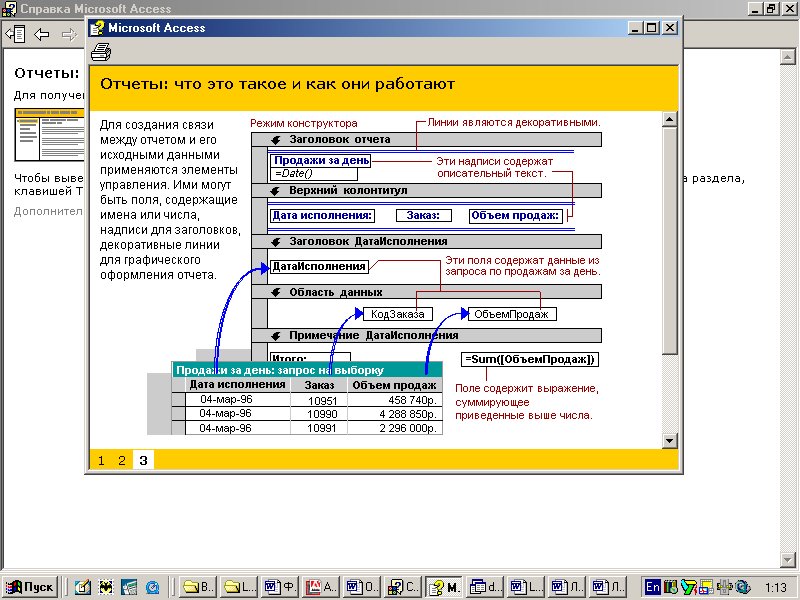Select page 3 tab of the help topic
Image resolution: width=800 pixels, height=600 pixels.
pos(143,461)
